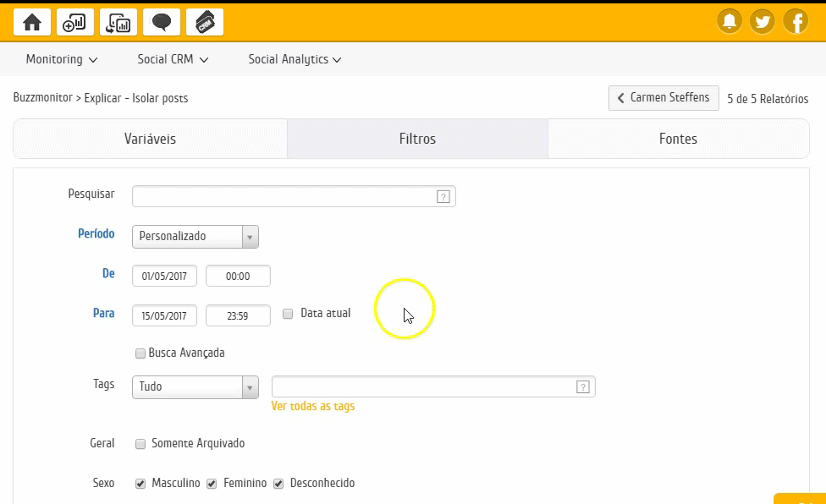This screenshot has width=826, height=504.
Task: Open the Período dropdown
Action: point(195,237)
